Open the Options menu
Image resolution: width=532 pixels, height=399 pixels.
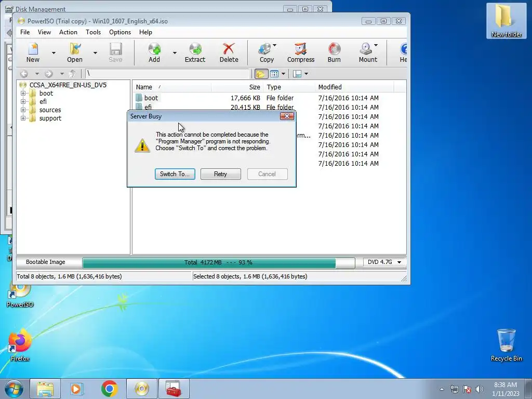click(120, 32)
